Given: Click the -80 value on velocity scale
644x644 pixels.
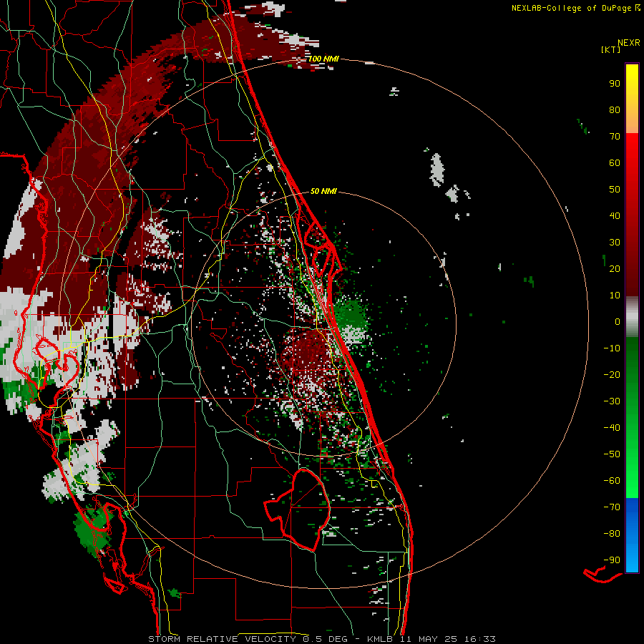Looking at the screenshot, I should pos(612,534).
